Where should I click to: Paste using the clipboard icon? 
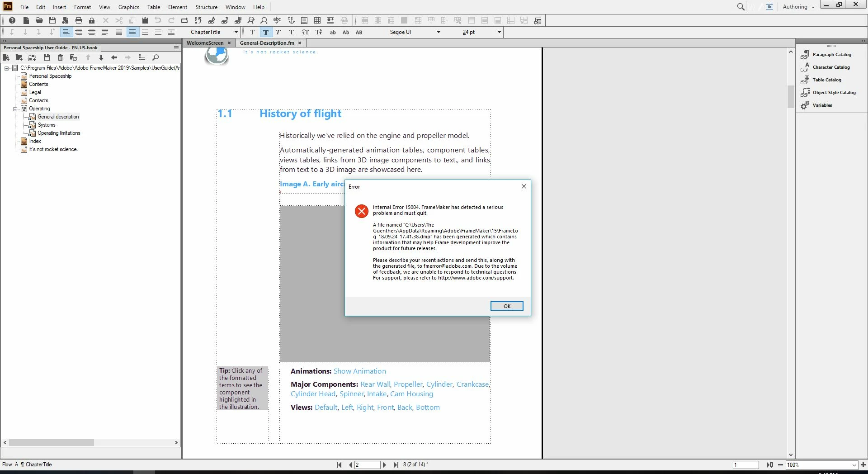click(145, 20)
